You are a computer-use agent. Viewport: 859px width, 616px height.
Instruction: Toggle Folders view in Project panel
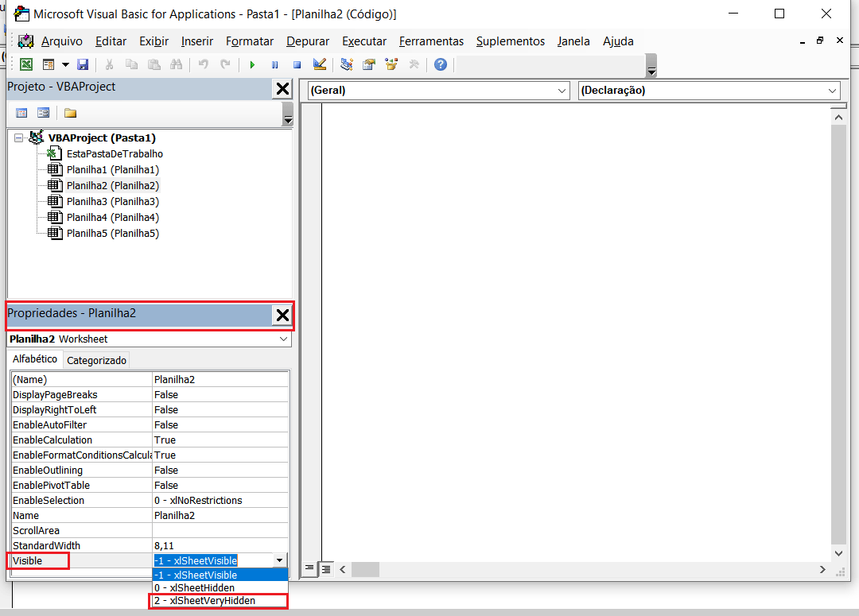71,113
